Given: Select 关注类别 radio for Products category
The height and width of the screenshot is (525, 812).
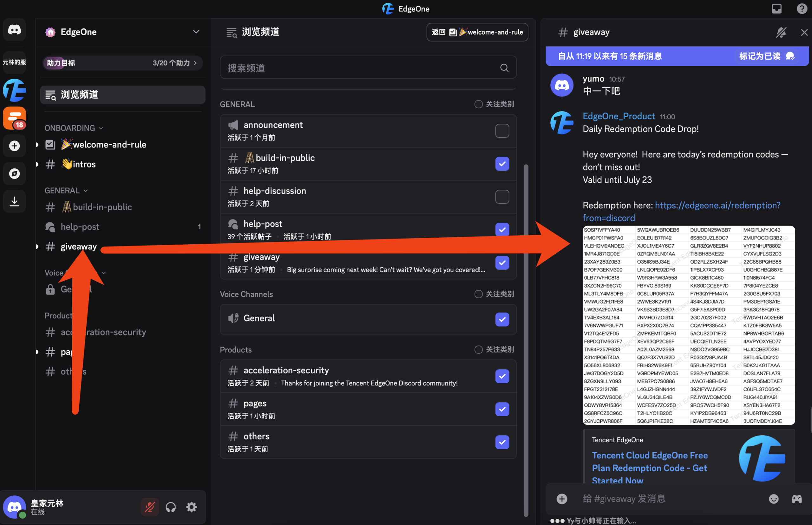Looking at the screenshot, I should click(478, 350).
